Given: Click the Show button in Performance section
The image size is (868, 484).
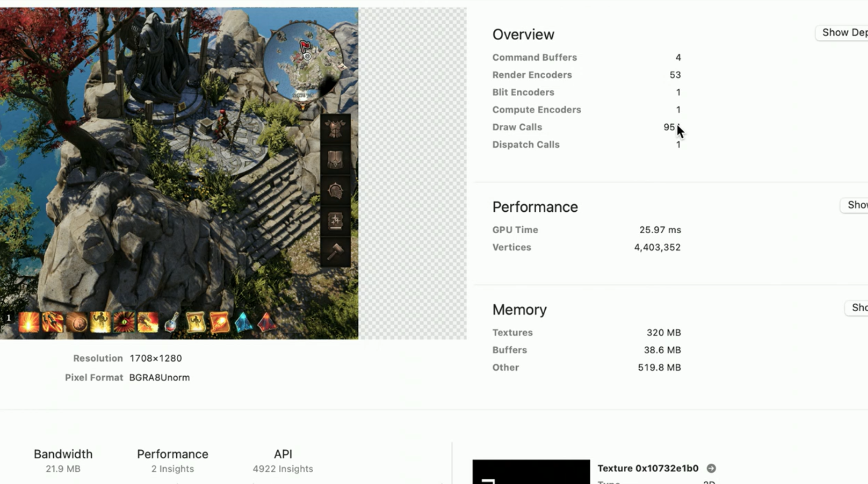Looking at the screenshot, I should (x=854, y=205).
